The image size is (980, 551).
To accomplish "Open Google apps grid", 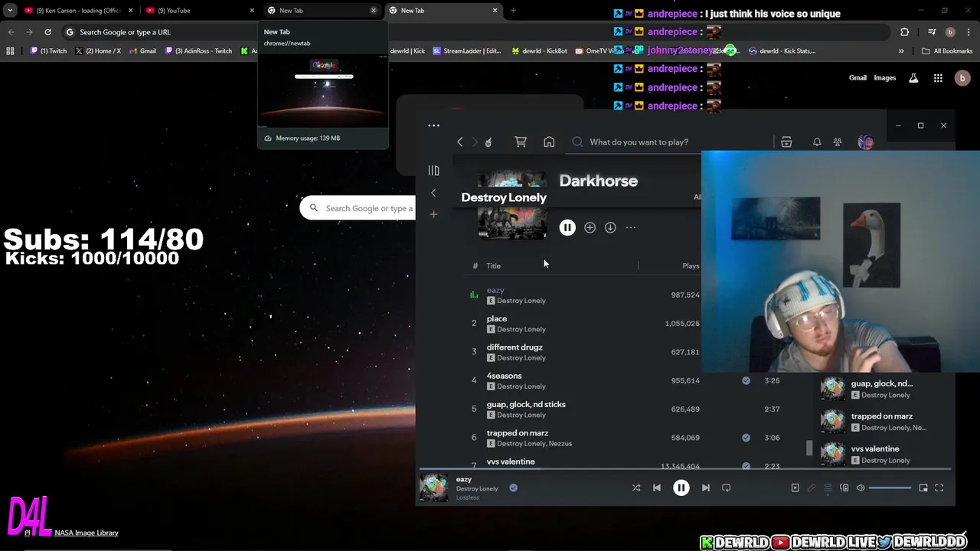I will (938, 78).
